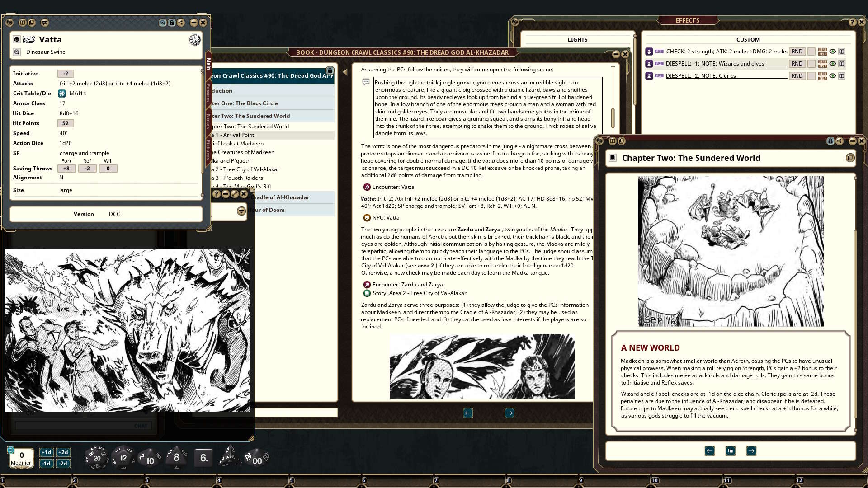
Task: Roll the d10 die
Action: point(149,458)
